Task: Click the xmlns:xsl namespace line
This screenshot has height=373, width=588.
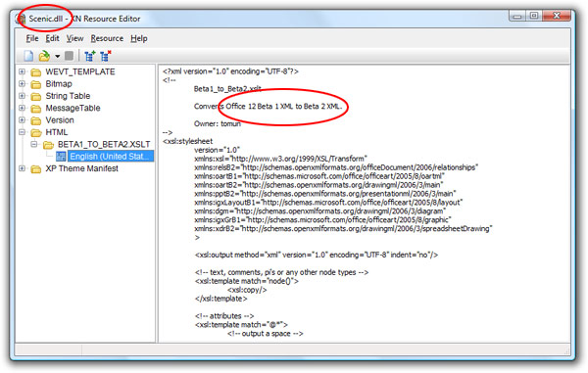Action: pyautogui.click(x=280, y=159)
